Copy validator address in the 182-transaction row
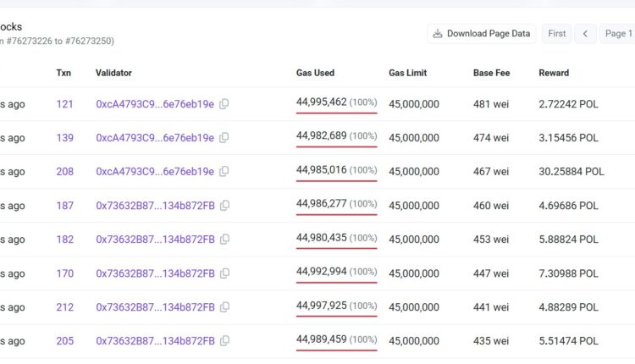The width and height of the screenshot is (635, 364). (225, 240)
